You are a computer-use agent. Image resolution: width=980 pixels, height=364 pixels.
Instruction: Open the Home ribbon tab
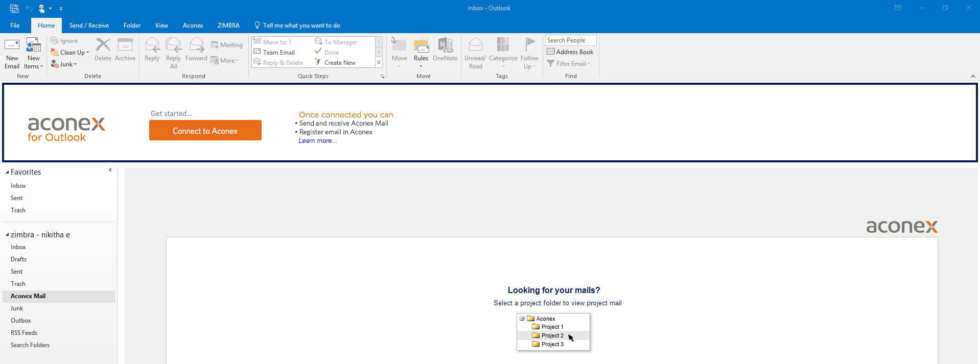[x=46, y=26]
